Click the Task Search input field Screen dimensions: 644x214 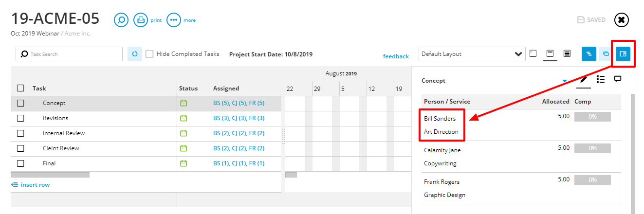click(x=69, y=54)
